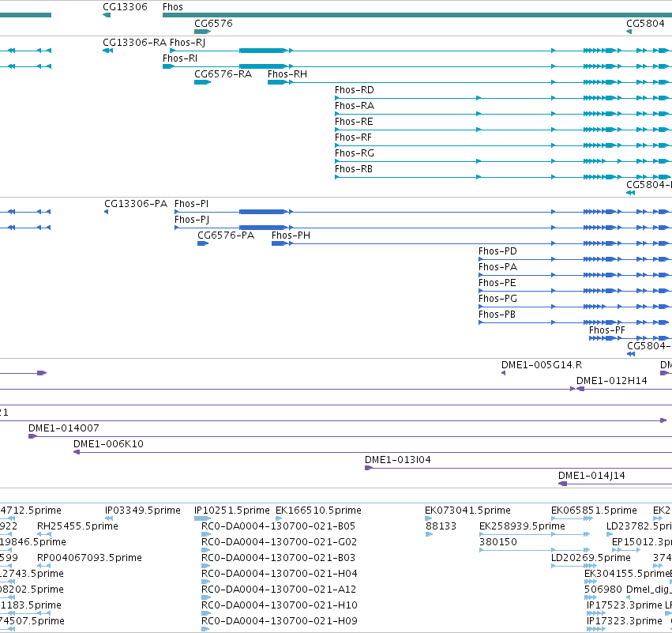Select the DME1-005G14.R clone label
Image resolution: width=672 pixels, height=633 pixels.
(542, 365)
